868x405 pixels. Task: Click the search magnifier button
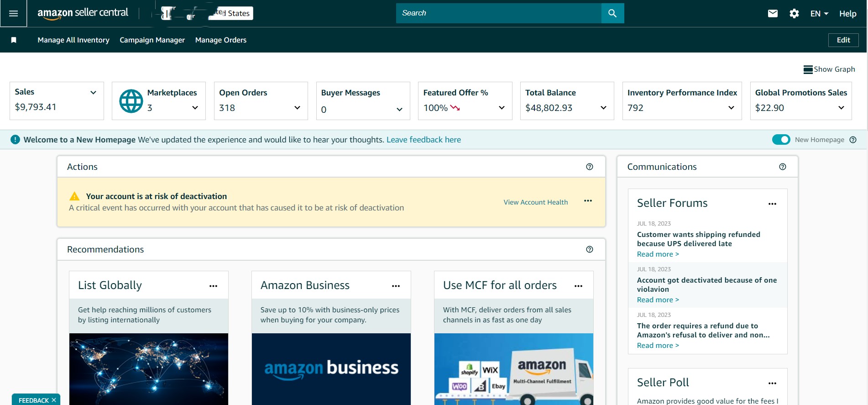612,13
